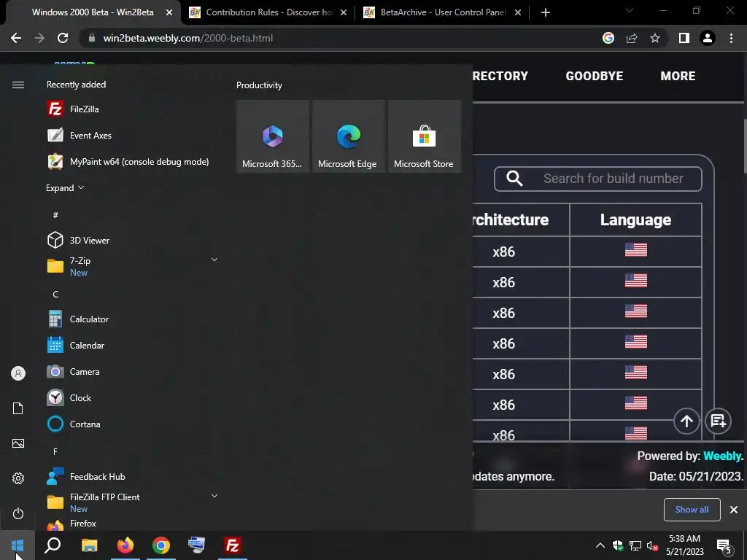The width and height of the screenshot is (747, 560).
Task: Click scroll-to-top arrow button
Action: click(x=686, y=421)
